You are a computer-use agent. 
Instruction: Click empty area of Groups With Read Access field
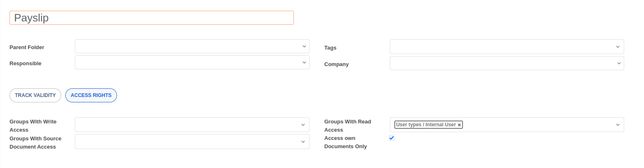click(x=537, y=125)
